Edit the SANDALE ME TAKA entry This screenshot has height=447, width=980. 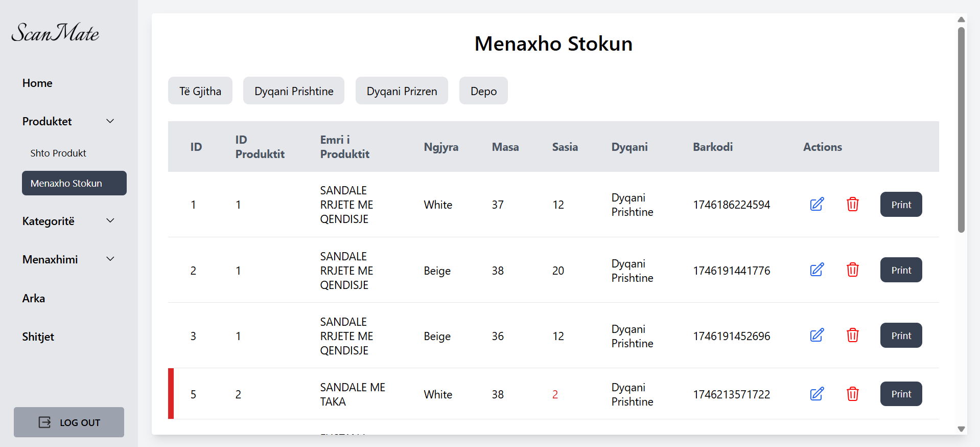pos(816,394)
